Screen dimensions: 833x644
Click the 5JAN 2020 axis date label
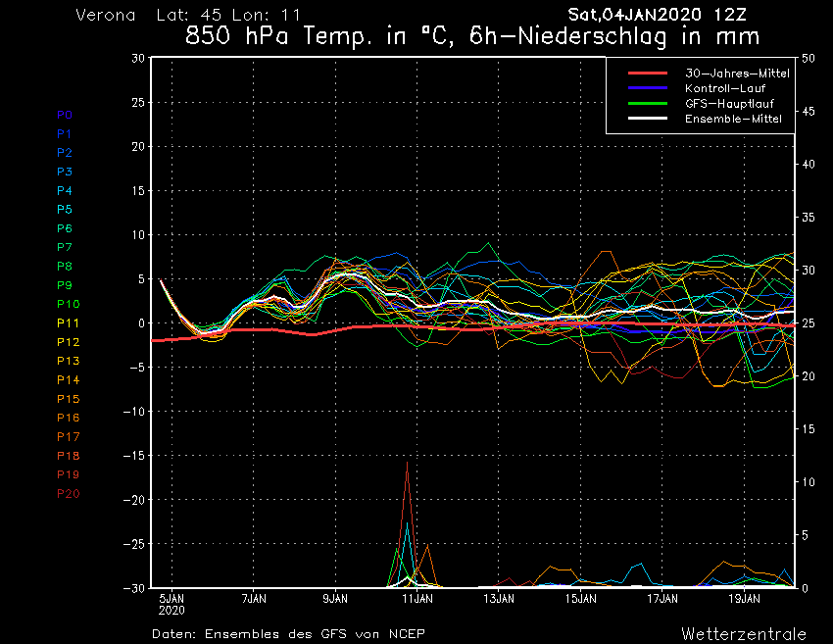click(x=171, y=604)
